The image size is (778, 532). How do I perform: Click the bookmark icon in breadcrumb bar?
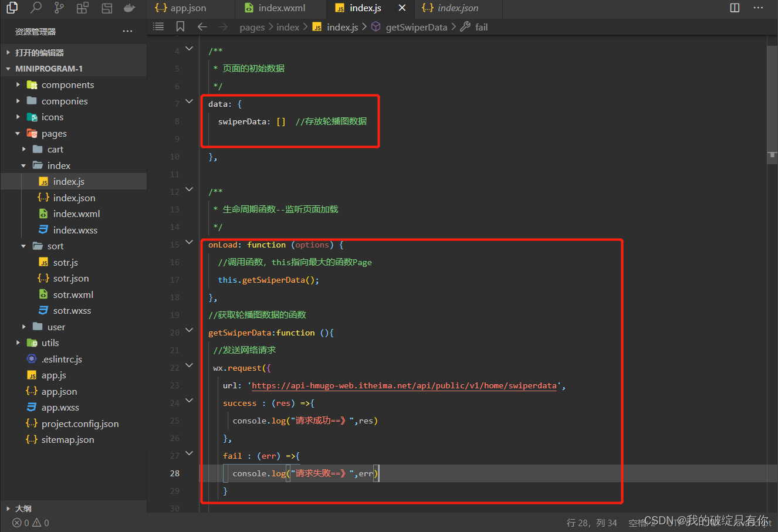[180, 26]
